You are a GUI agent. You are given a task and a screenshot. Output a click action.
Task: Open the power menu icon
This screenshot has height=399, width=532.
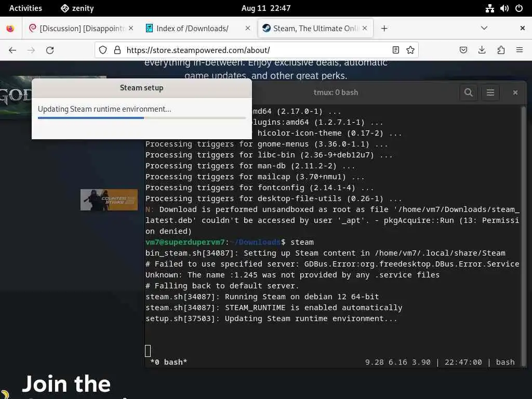click(x=519, y=8)
